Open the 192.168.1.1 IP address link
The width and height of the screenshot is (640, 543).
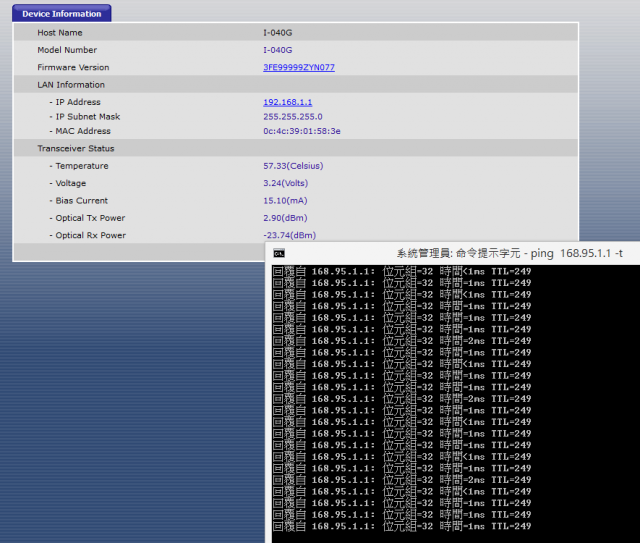point(287,102)
